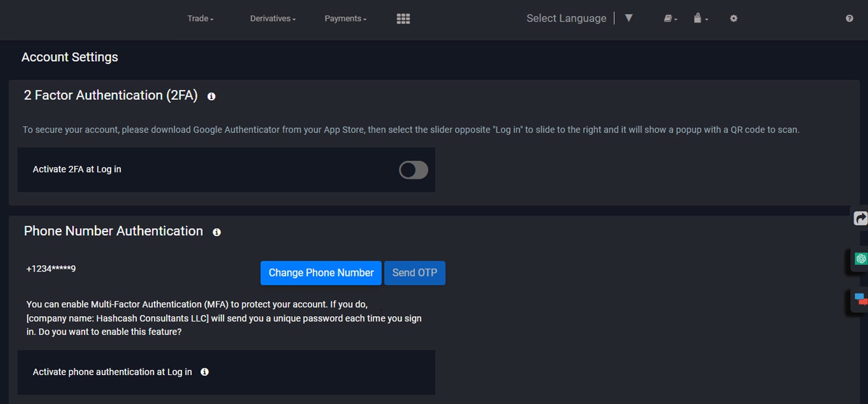Open the help question mark icon
Viewport: 868px width, 404px height.
point(849,18)
